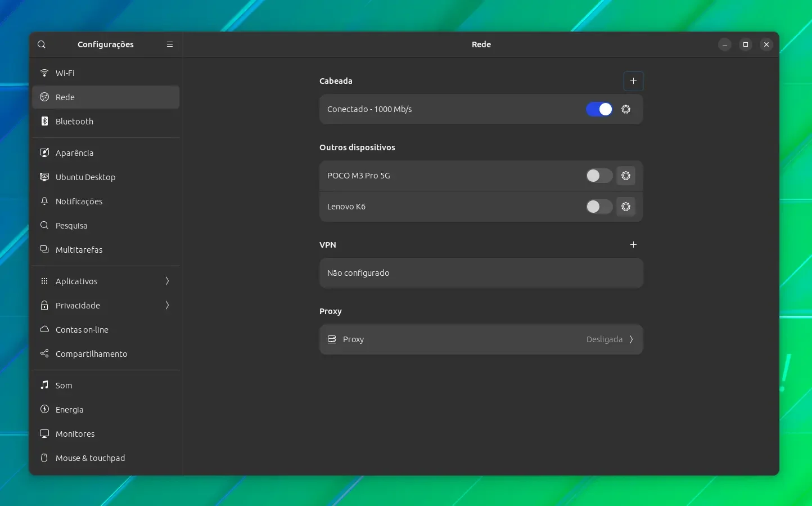
Task: Enable the Lenovo K6 toggle
Action: [x=599, y=207]
